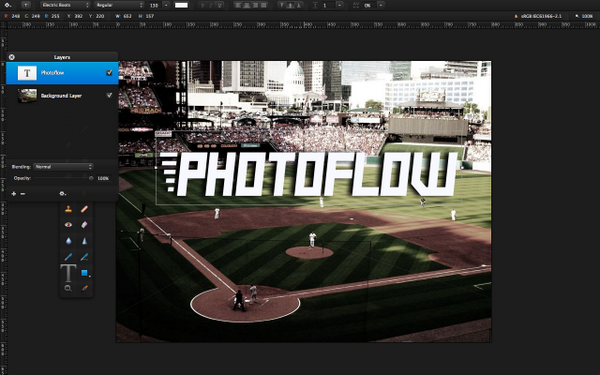Toggle underline text formatting
The width and height of the screenshot is (600, 375).
click(219, 5)
